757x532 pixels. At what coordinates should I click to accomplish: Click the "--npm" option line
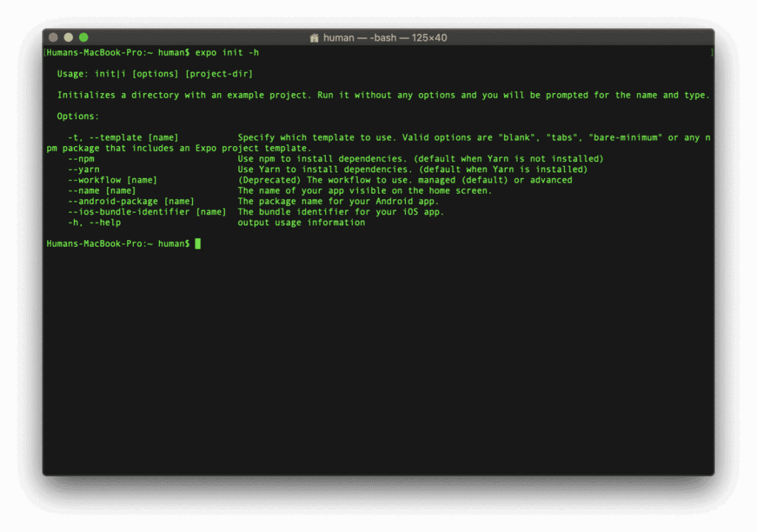(84, 158)
